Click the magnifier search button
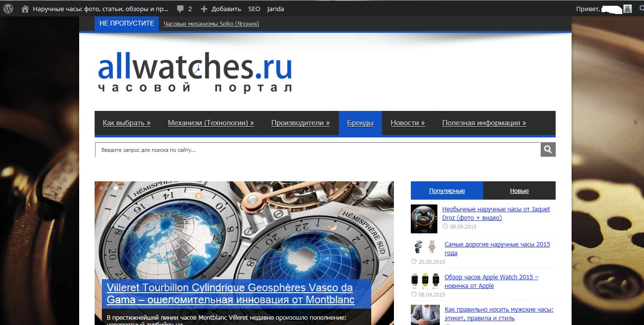Viewport: 644px width, 325px height. pos(548,149)
